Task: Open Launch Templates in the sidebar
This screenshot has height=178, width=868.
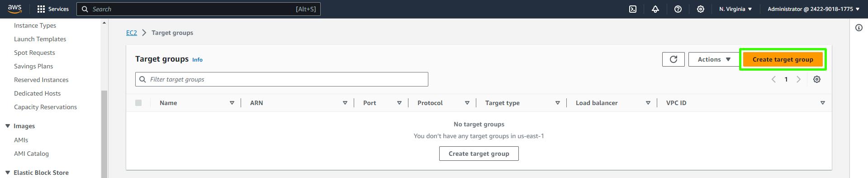Action: click(40, 39)
